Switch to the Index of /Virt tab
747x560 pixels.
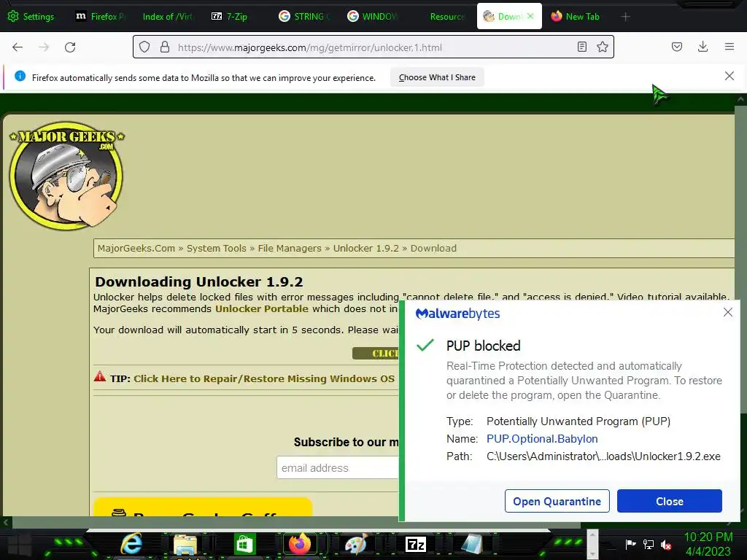[169, 17]
